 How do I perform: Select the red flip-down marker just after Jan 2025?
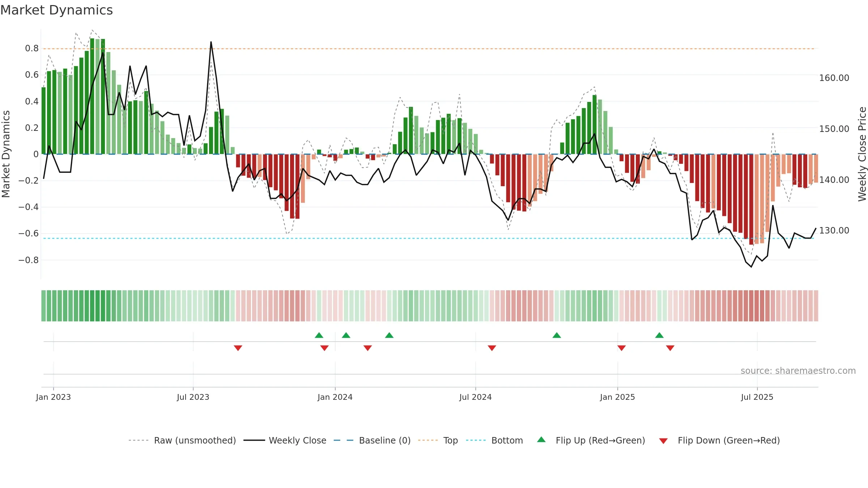622,348
